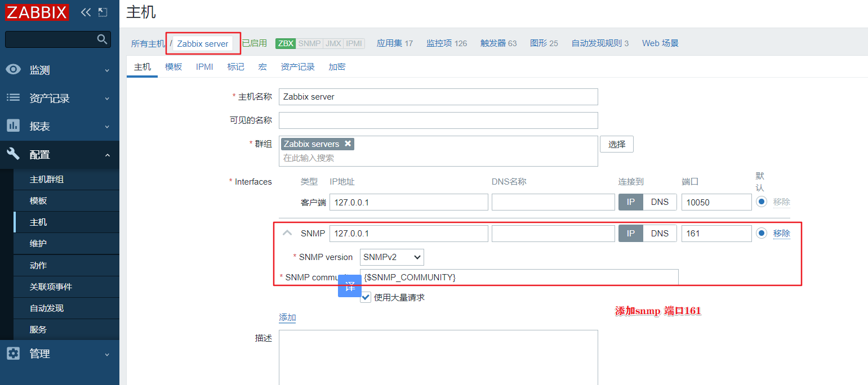Viewport: 868px width, 385px height.
Task: Switch to the 资产记录 tab in host form
Action: pos(298,66)
